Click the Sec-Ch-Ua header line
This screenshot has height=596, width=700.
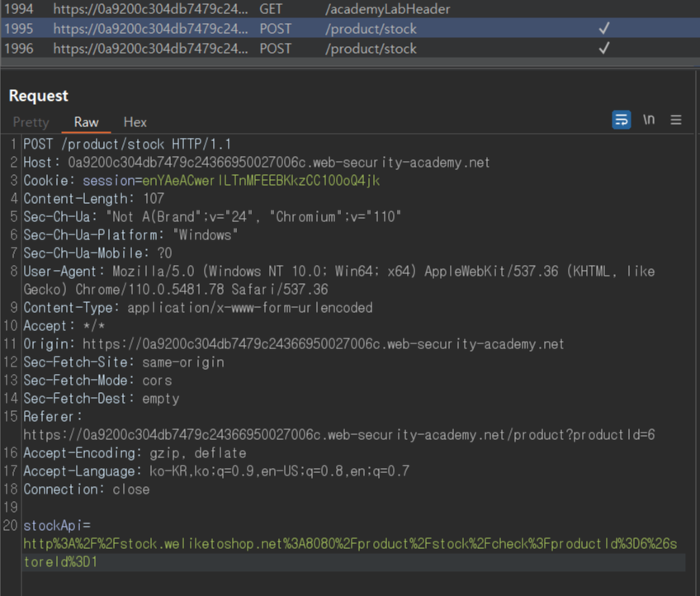point(212,217)
